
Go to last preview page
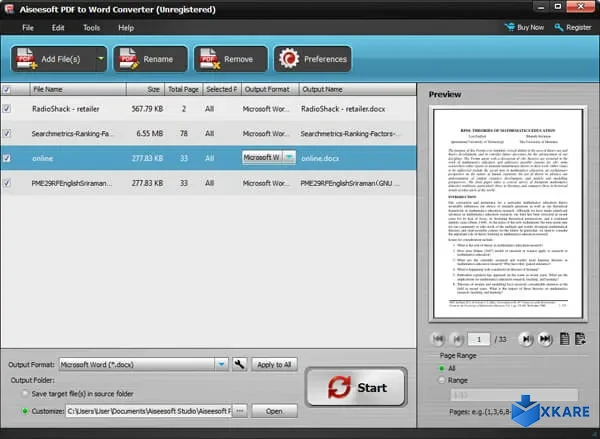(x=545, y=339)
